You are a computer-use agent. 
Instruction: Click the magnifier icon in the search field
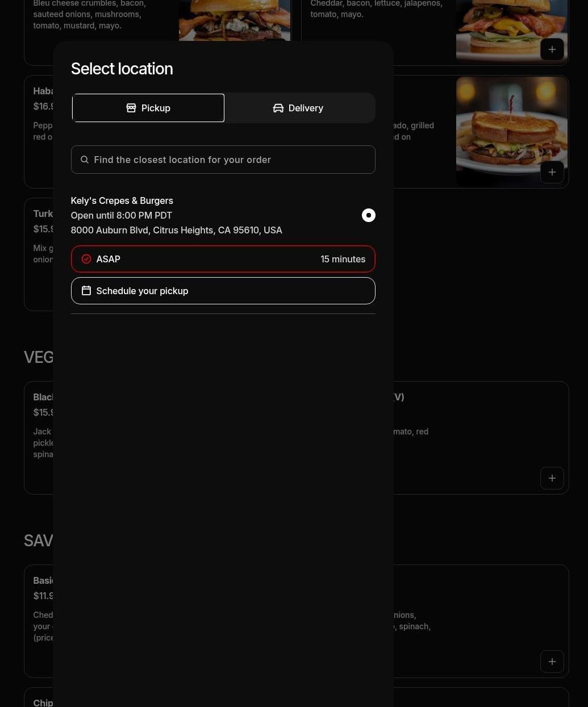point(85,160)
